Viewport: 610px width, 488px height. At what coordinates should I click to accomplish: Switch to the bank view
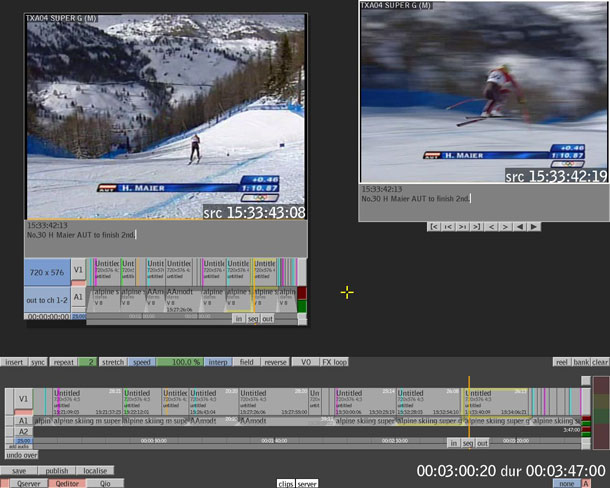581,362
